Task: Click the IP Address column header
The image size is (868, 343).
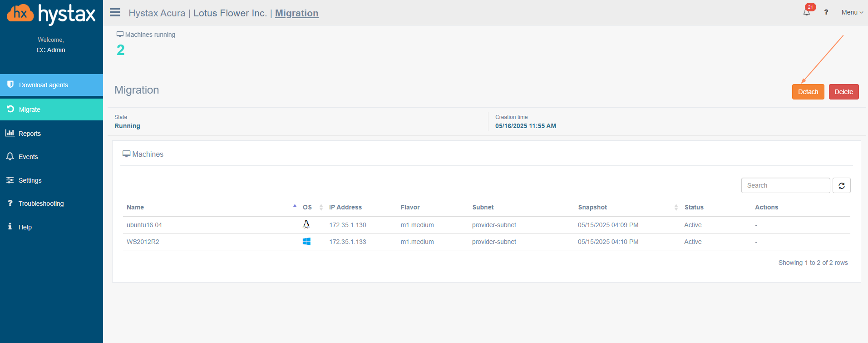Action: coord(345,207)
